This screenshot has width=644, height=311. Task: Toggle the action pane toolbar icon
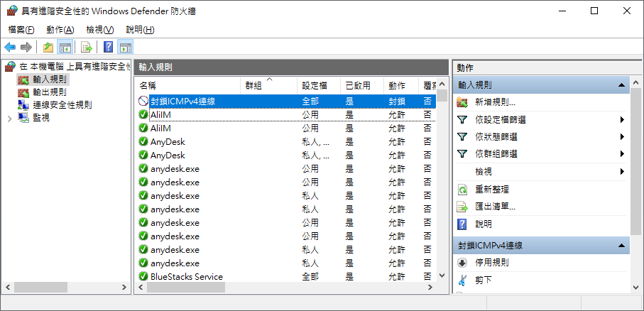(x=125, y=48)
